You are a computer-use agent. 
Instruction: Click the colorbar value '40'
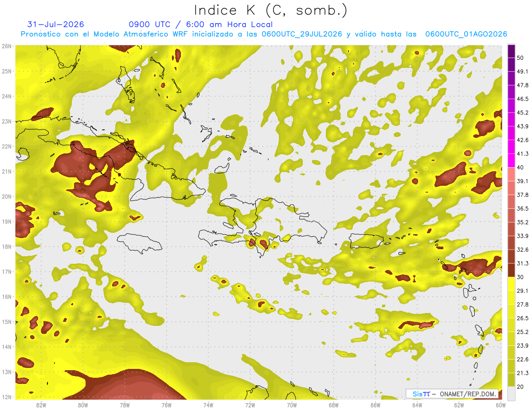coord(521,168)
